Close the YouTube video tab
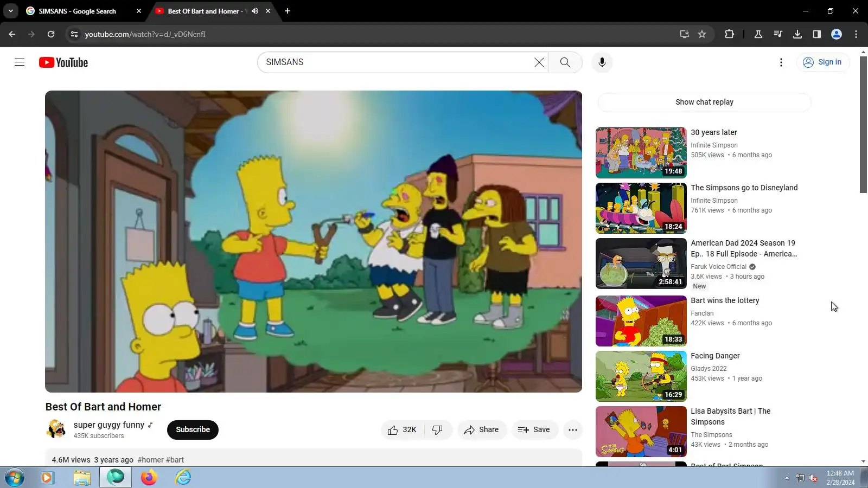The width and height of the screenshot is (868, 488). [268, 11]
